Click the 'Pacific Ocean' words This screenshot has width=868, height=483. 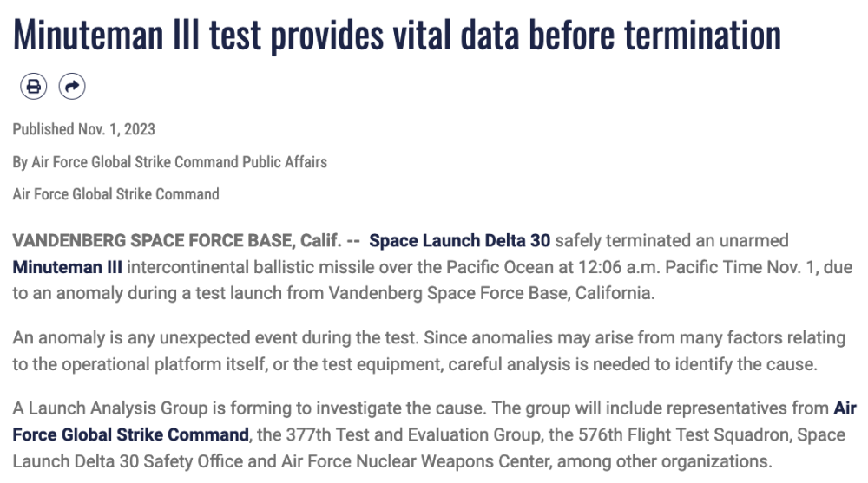(x=501, y=267)
